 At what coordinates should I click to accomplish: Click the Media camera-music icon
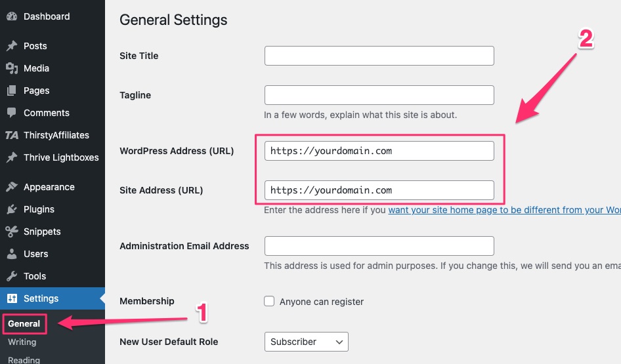pos(12,68)
